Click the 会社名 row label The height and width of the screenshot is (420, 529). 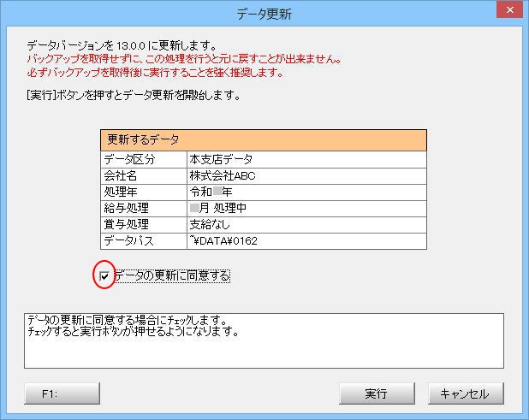(x=144, y=175)
